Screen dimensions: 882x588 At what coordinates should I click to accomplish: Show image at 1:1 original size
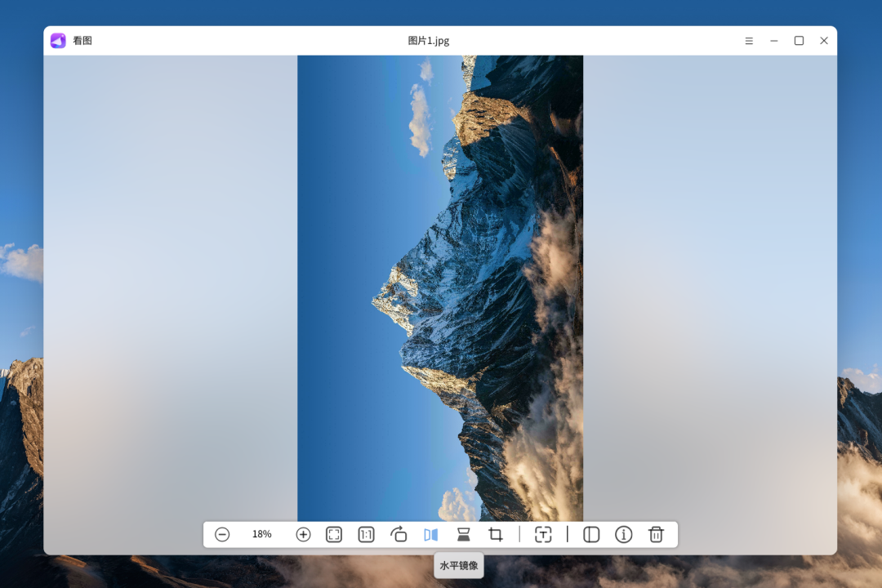(366, 535)
